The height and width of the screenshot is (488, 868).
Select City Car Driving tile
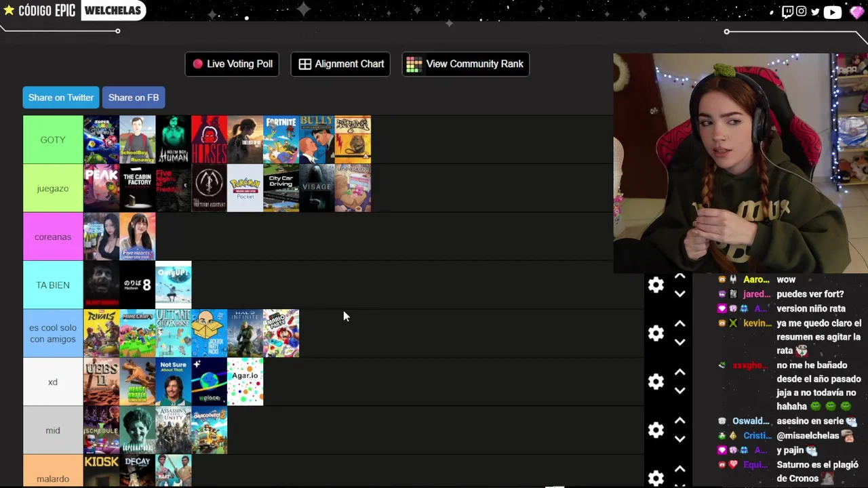pos(281,188)
